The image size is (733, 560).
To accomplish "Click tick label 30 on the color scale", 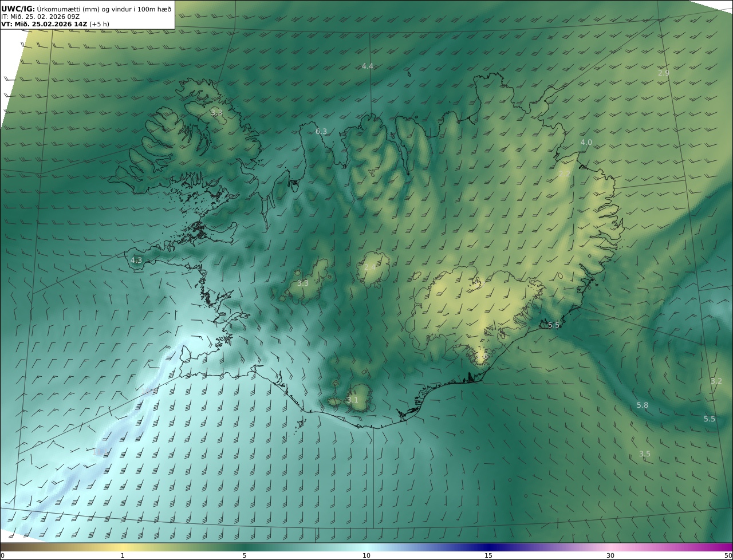I will point(610,555).
